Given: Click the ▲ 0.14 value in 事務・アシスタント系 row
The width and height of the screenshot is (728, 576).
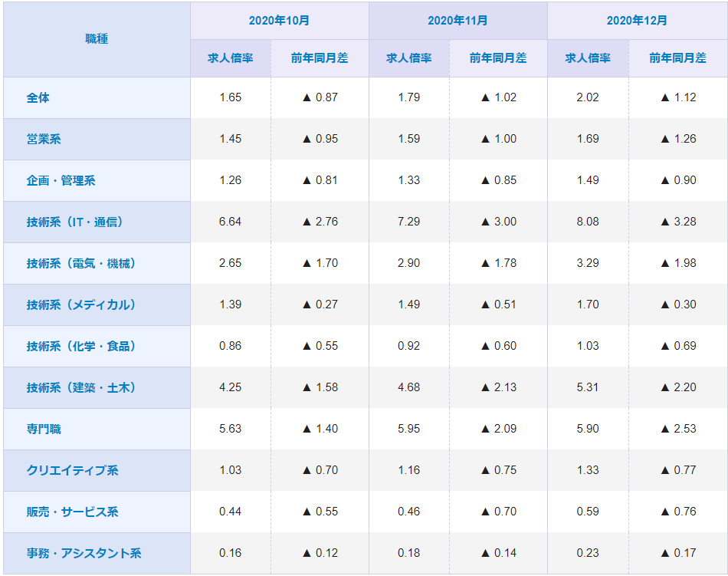Looking at the screenshot, I should 499,553.
